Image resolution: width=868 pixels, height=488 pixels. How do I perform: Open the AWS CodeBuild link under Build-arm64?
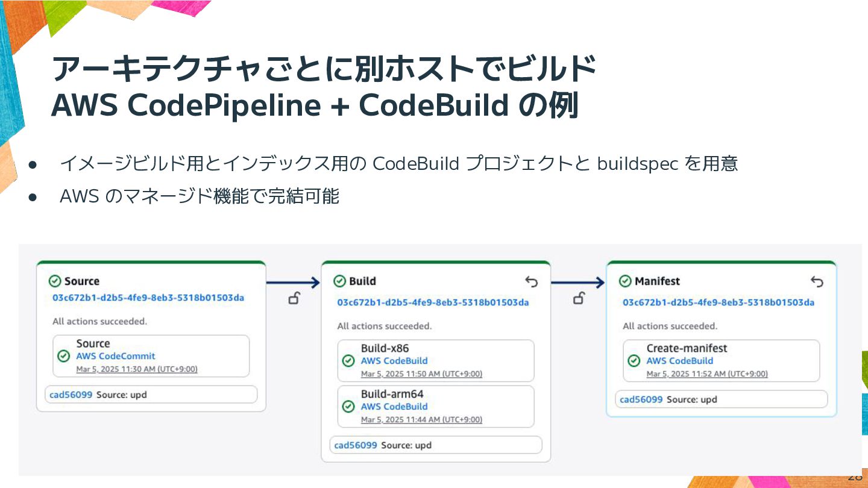(x=394, y=407)
